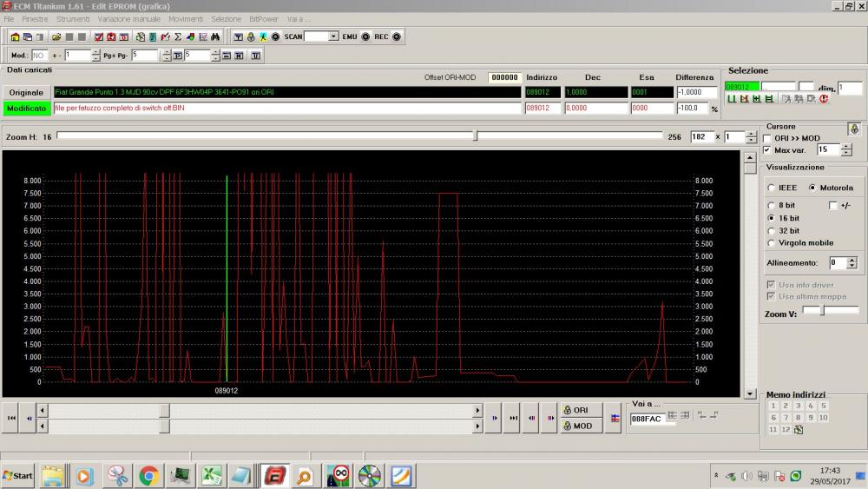Image resolution: width=868 pixels, height=489 pixels.
Task: Click the Windows Start button
Action: [x=17, y=476]
